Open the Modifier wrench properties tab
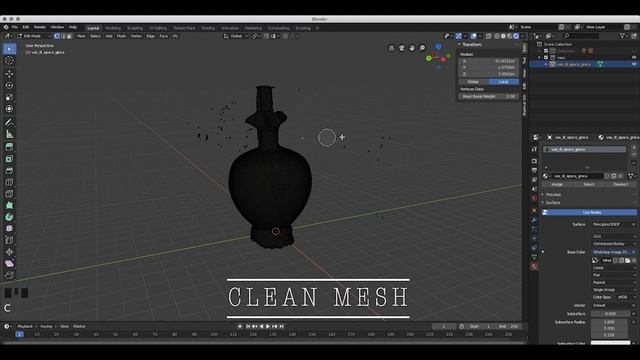Image resolution: width=640 pixels, height=360 pixels. [x=534, y=220]
